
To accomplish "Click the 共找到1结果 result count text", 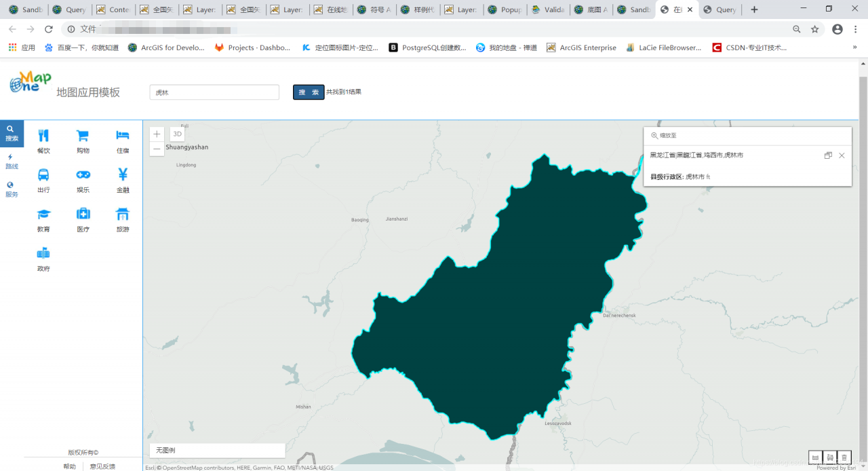I will click(344, 92).
